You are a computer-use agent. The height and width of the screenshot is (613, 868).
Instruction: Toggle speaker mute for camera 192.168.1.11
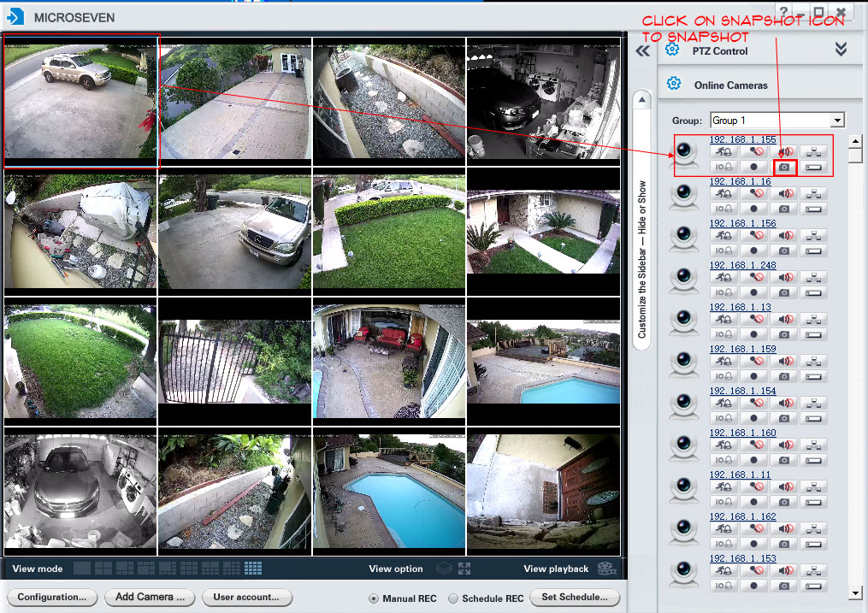[x=784, y=486]
